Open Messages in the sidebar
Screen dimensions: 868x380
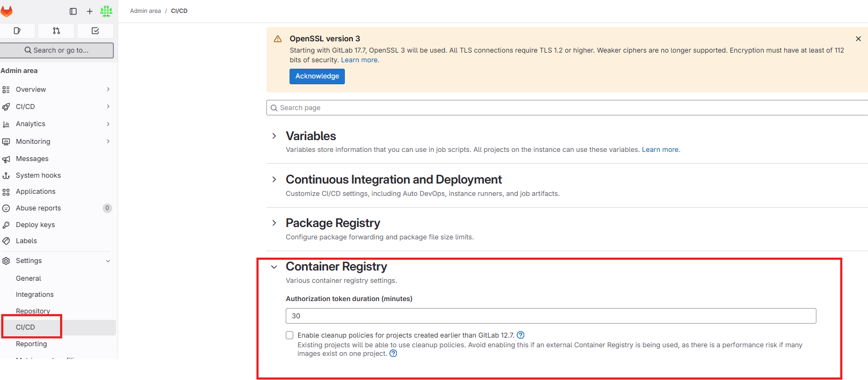point(32,159)
